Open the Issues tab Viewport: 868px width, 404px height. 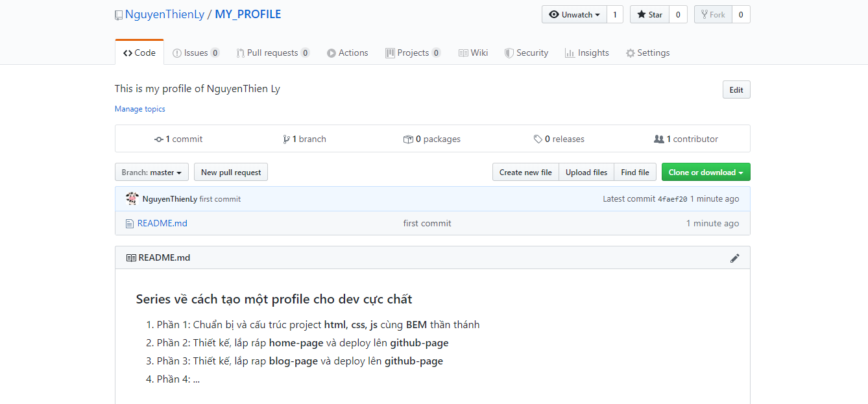pyautogui.click(x=196, y=53)
